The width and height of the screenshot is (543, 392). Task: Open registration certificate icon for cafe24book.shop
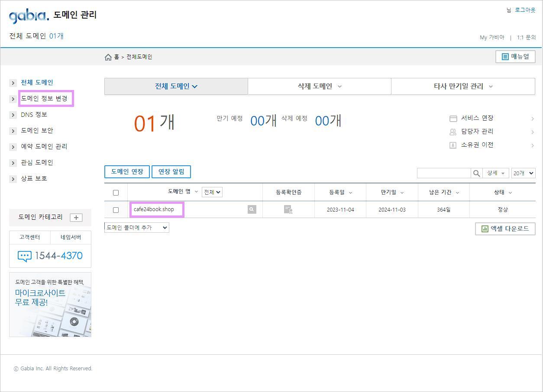288,209
